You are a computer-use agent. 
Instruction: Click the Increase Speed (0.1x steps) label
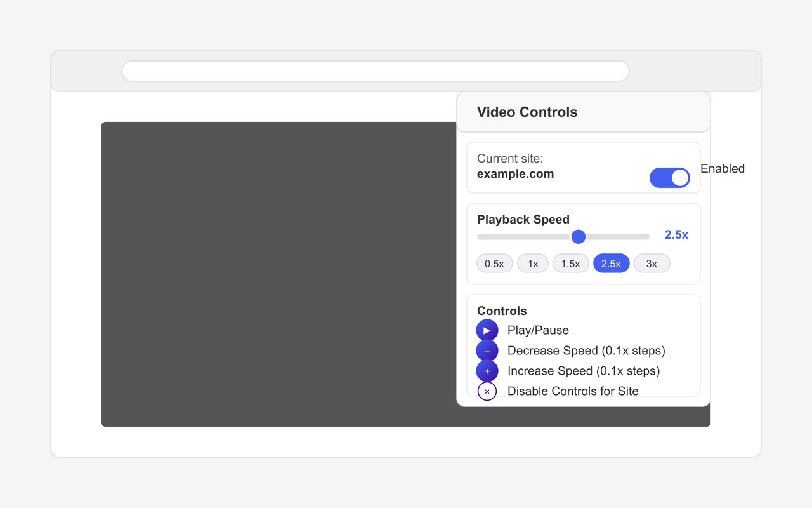click(584, 371)
